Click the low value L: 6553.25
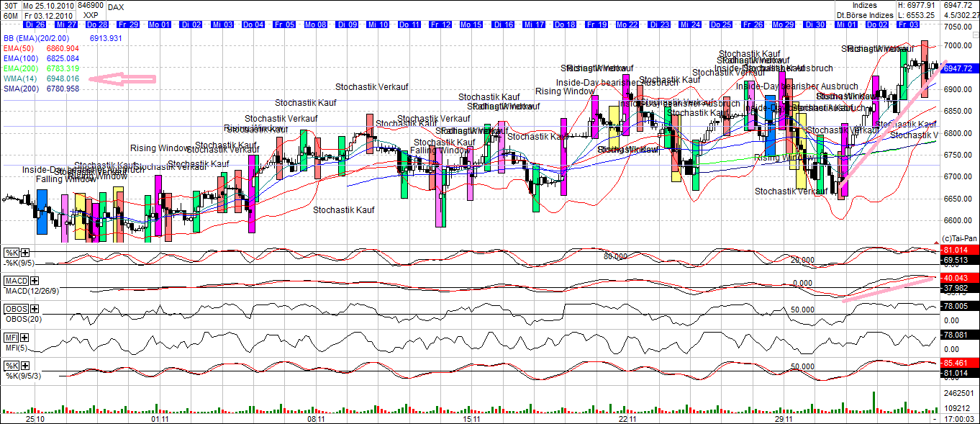 tap(916, 14)
